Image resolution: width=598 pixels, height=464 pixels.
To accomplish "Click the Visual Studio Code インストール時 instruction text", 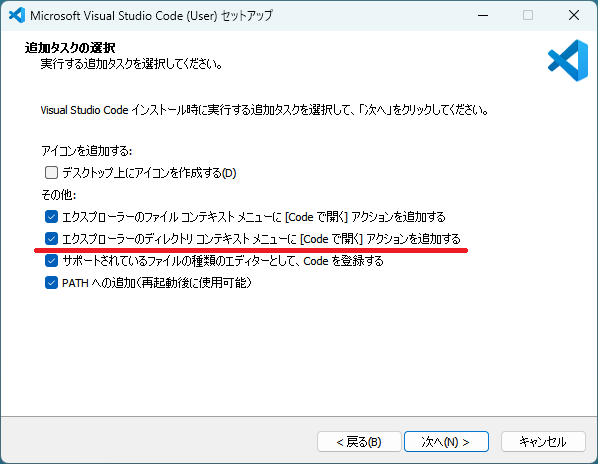I will point(265,110).
